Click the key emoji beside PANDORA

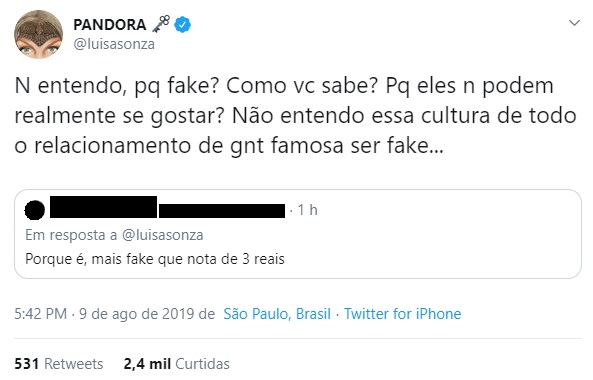point(161,24)
